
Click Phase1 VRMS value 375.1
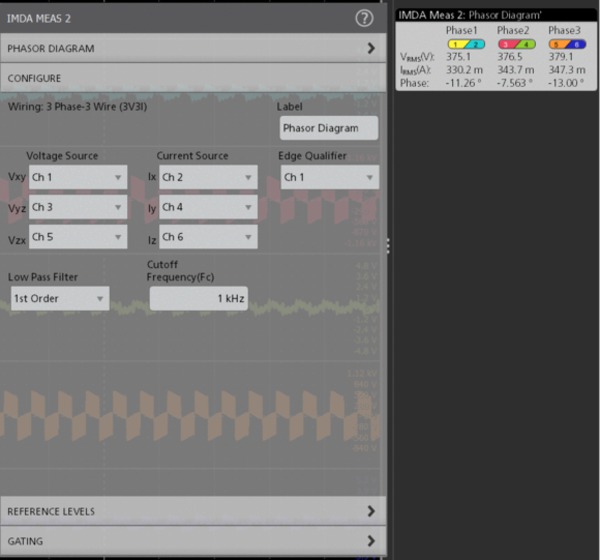click(458, 57)
